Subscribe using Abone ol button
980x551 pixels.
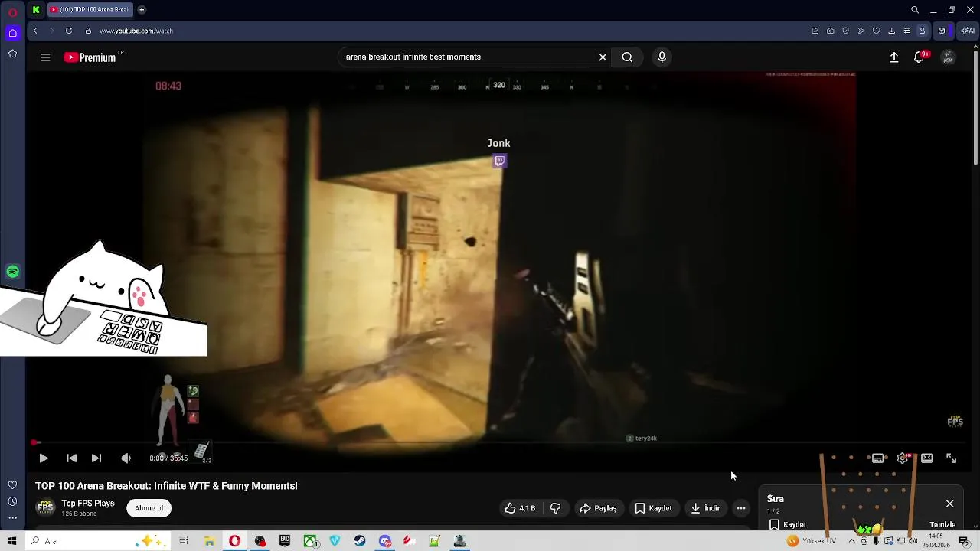coord(149,508)
